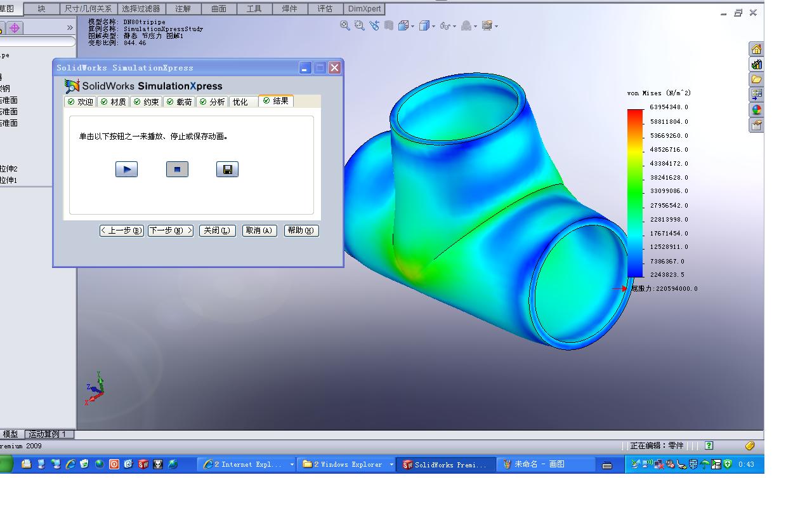The width and height of the screenshot is (812, 508).
Task: Select the 结果 tab
Action: 276,101
